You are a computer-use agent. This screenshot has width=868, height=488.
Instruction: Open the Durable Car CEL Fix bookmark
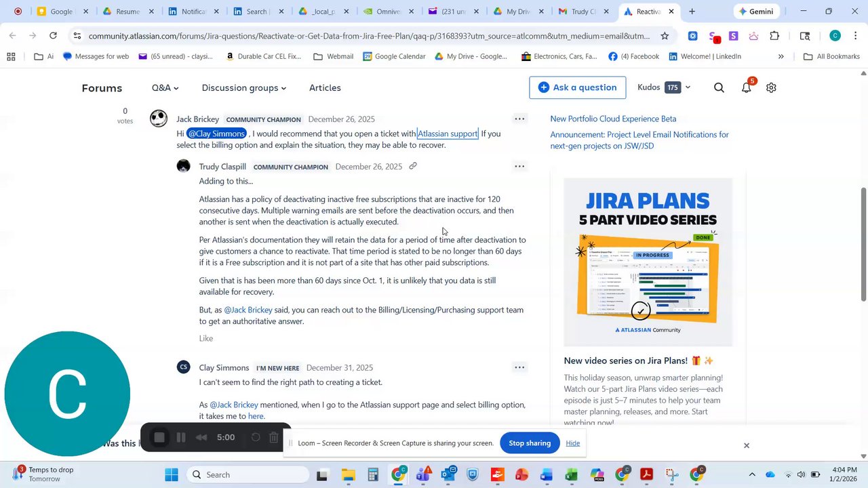[264, 56]
